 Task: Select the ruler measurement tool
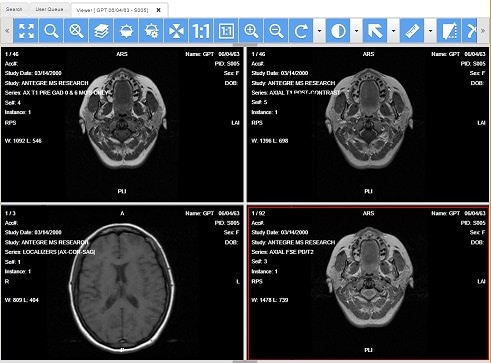coord(412,31)
